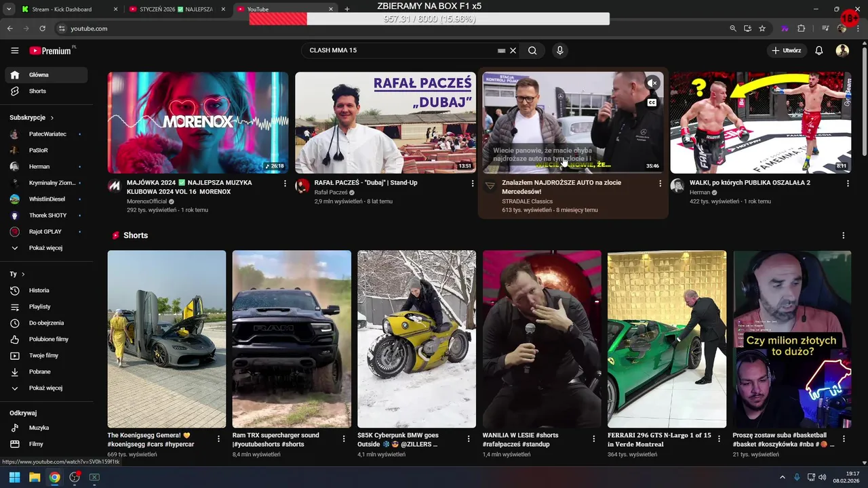This screenshot has width=868, height=488.
Task: Open a new browser tab
Action: pos(347,9)
